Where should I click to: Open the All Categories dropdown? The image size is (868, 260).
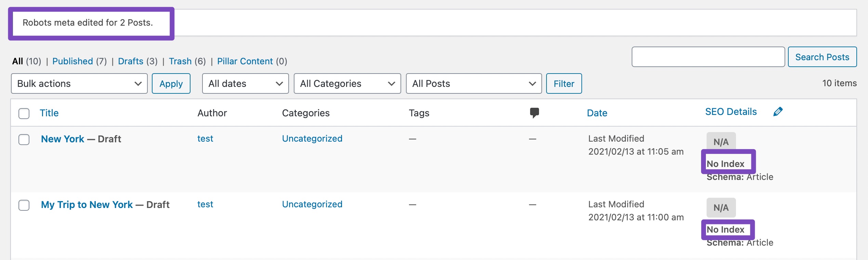347,83
